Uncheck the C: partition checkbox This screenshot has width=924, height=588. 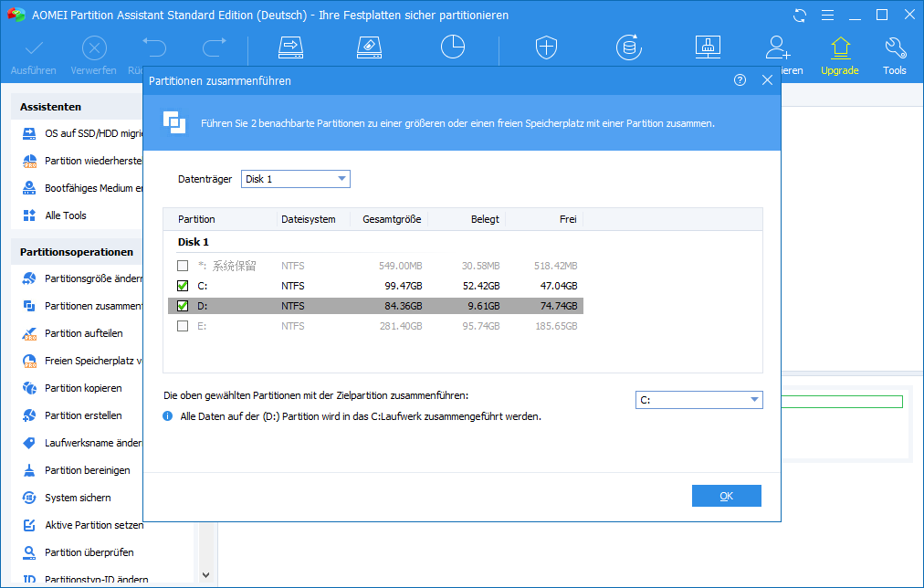click(x=183, y=286)
